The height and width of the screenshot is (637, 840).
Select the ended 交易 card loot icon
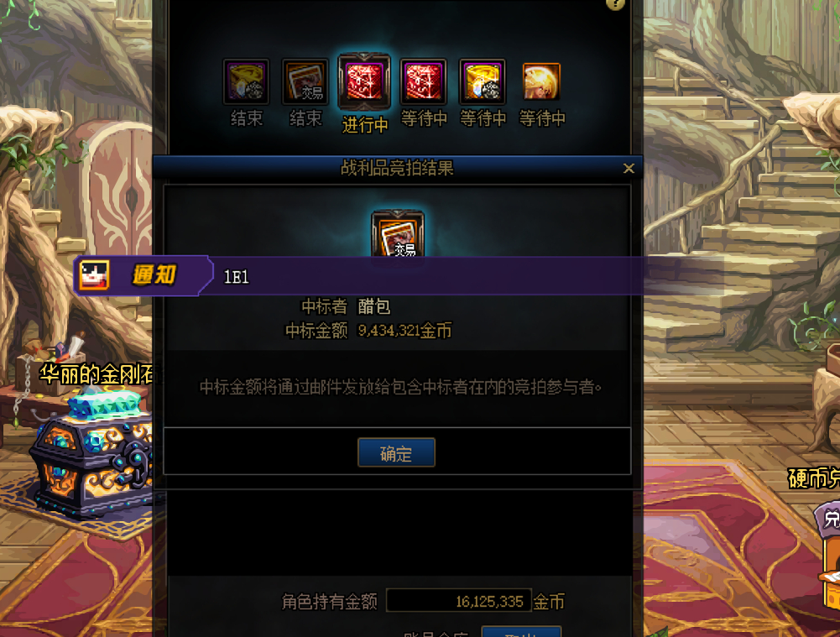(x=305, y=81)
